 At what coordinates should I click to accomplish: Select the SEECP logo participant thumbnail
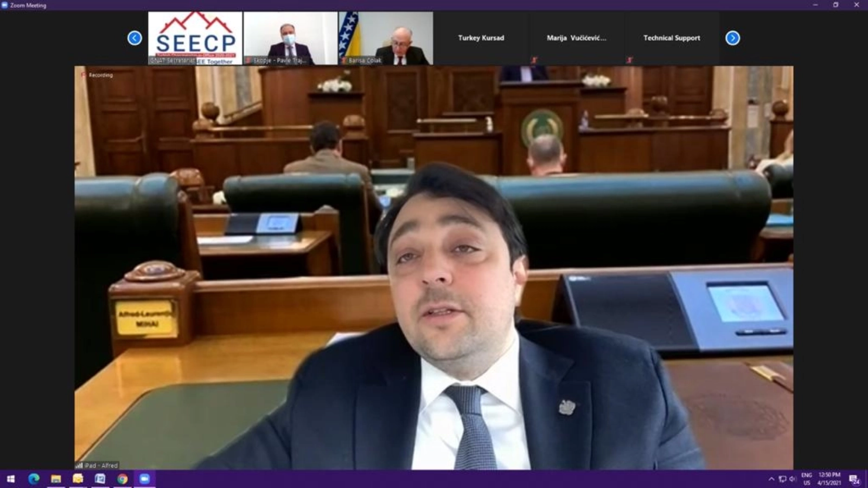(x=195, y=38)
